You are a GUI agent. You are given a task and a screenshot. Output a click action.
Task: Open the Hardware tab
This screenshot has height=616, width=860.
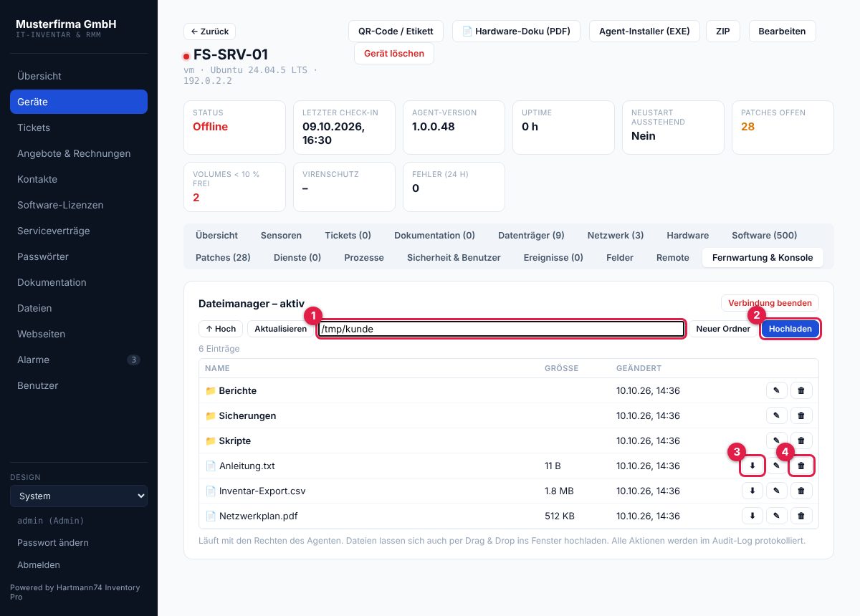pos(687,235)
